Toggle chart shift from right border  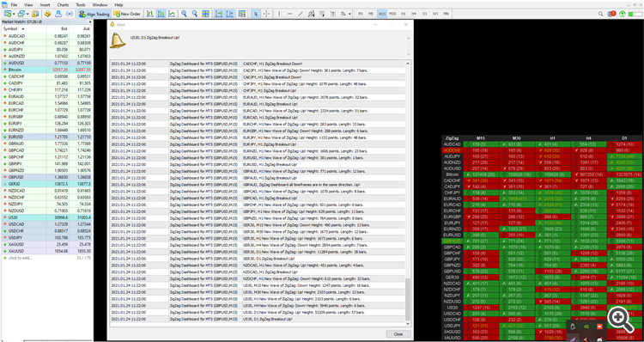tap(229, 14)
